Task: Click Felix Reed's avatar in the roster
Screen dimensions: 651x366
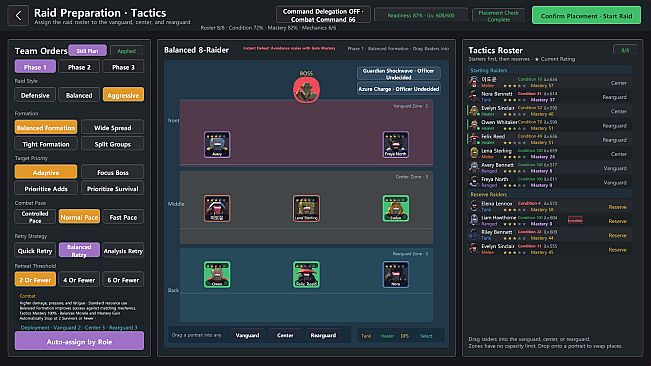Action: [x=473, y=139]
